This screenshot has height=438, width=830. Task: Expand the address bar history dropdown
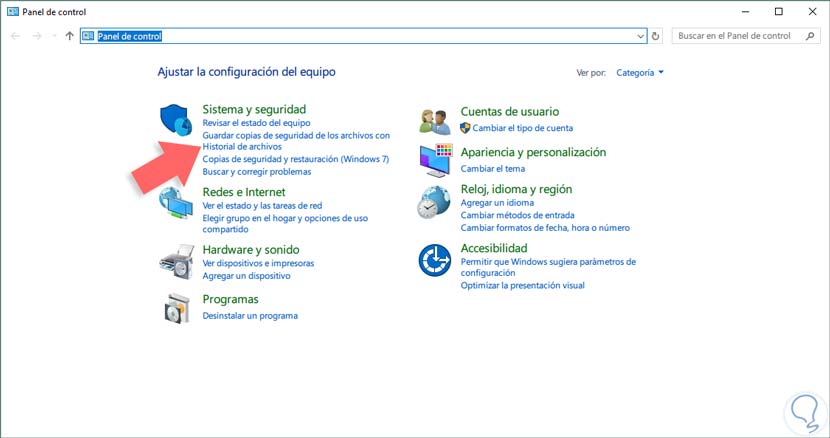[640, 36]
